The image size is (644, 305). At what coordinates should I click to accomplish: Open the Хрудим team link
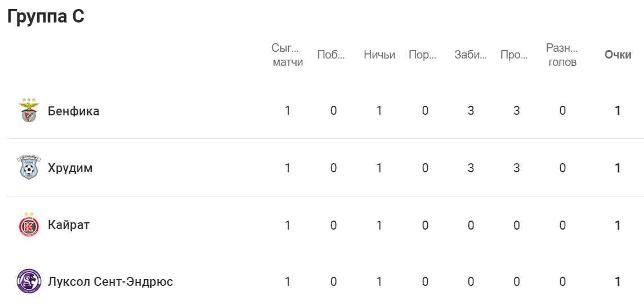[x=70, y=168]
